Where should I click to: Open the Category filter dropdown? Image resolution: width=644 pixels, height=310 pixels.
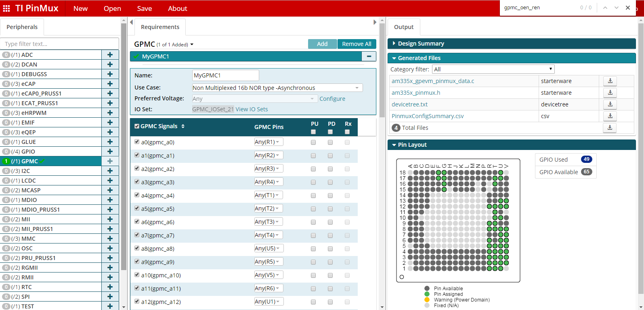coord(493,69)
